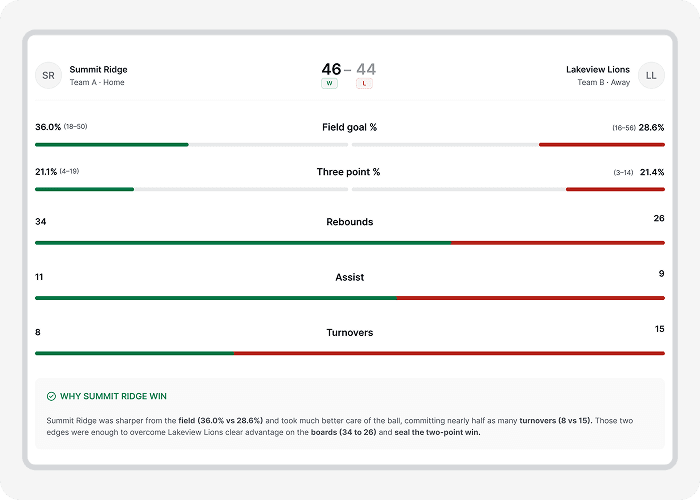Select the Lakeview Lions team name
Viewport: 700px width, 500px height.
tap(598, 69)
